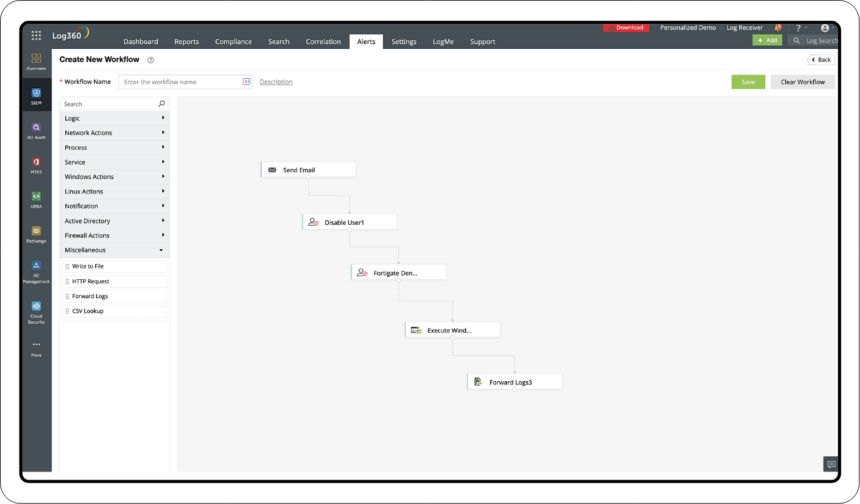
Task: Click the Clear Workflow button
Action: [x=803, y=82]
